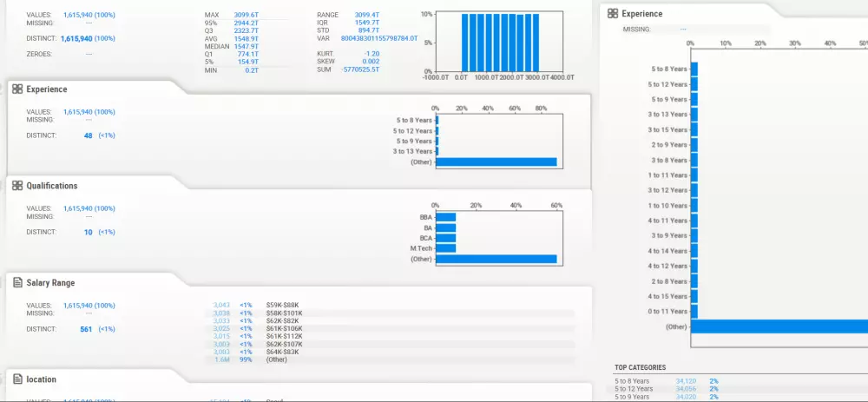Click the 1 to 10 Years label in detail chart
Image resolution: width=868 pixels, height=402 pixels.
[667, 206]
